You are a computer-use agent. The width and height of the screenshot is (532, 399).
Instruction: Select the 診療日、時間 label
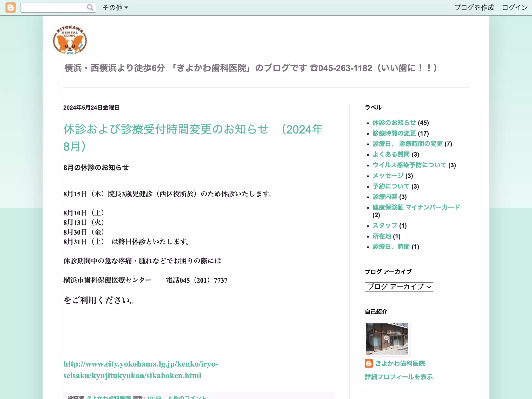pyautogui.click(x=391, y=247)
